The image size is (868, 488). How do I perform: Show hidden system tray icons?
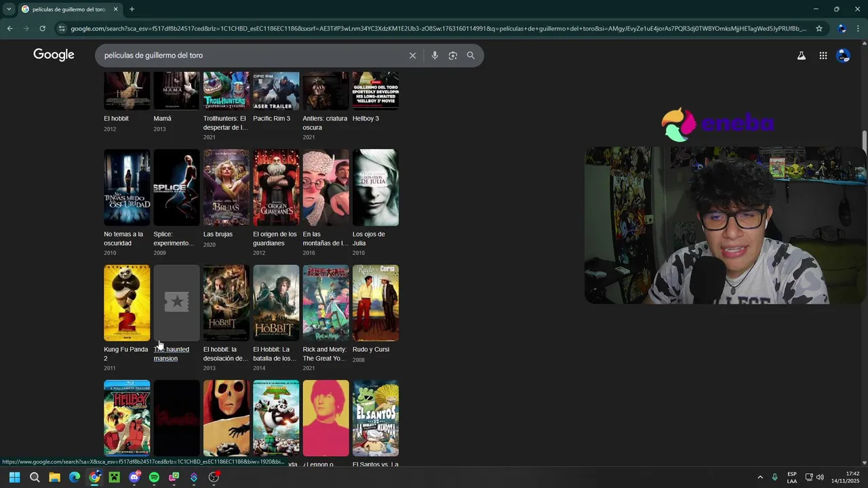759,477
